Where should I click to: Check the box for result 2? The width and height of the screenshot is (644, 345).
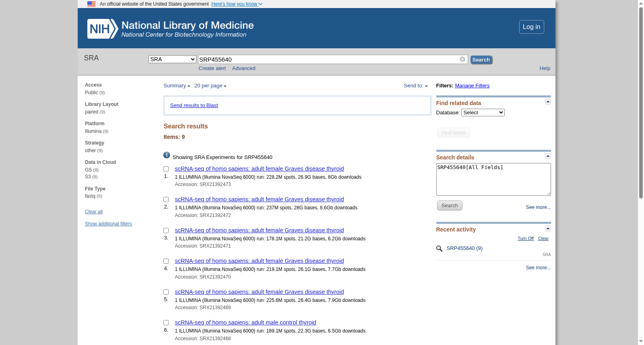click(x=166, y=200)
